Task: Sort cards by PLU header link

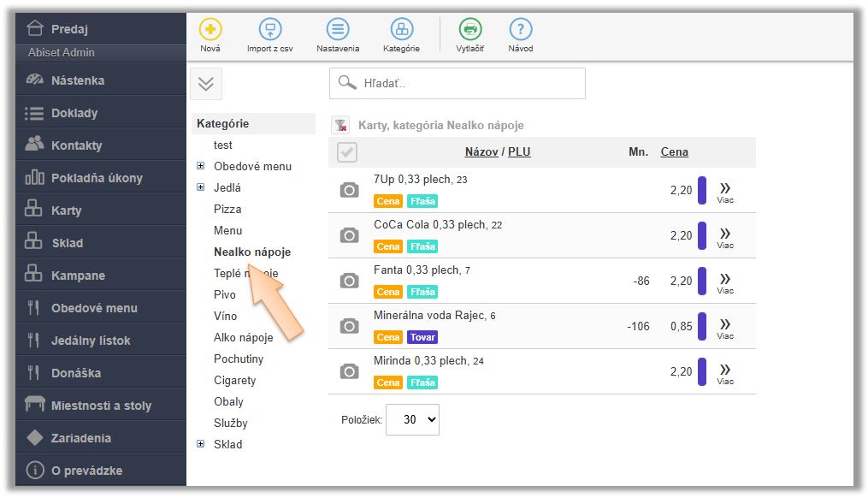Action: (x=519, y=152)
